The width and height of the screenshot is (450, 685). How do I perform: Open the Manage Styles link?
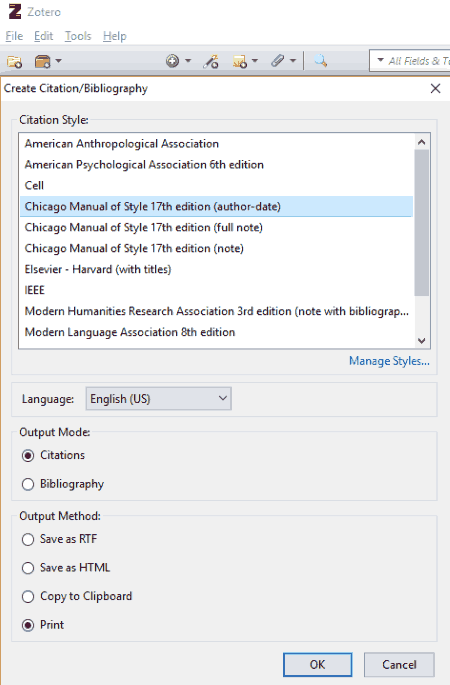389,361
